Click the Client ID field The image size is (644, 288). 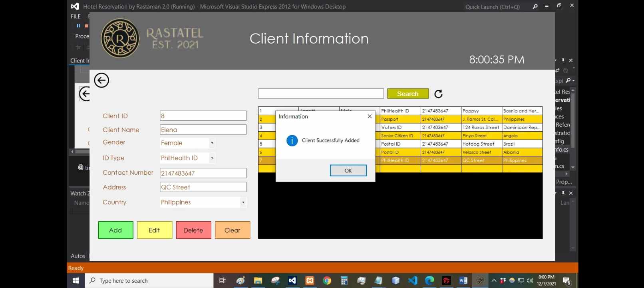[203, 116]
